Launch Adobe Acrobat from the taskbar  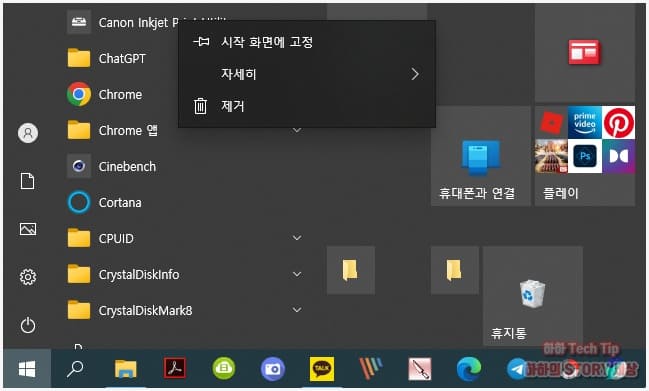pos(175,368)
